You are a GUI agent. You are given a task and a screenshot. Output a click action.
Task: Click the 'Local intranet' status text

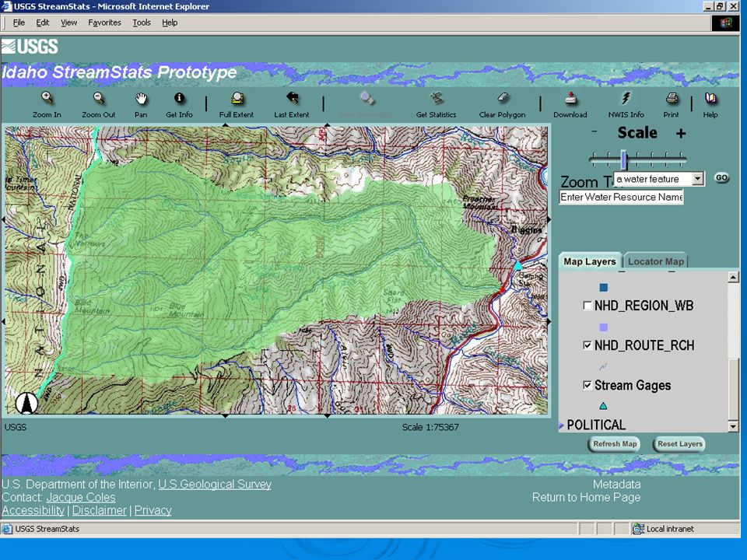[670, 529]
